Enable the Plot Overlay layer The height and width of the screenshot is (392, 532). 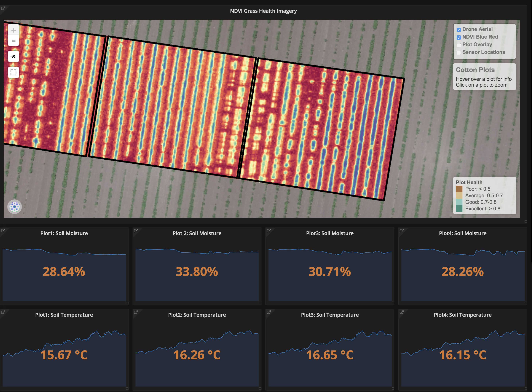pyautogui.click(x=459, y=45)
